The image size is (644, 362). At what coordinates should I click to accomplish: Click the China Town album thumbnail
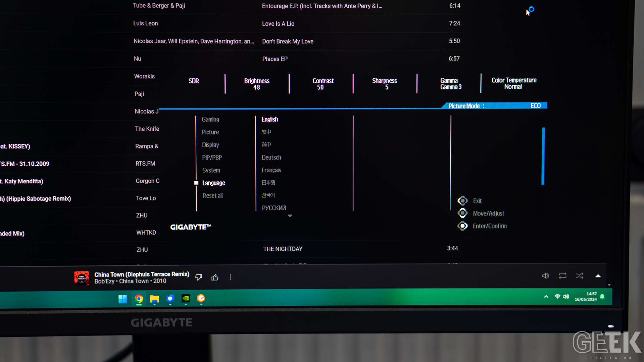pos(82,278)
